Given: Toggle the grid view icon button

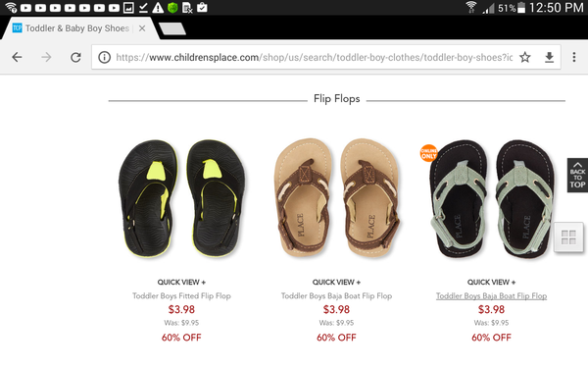Looking at the screenshot, I should [x=568, y=237].
